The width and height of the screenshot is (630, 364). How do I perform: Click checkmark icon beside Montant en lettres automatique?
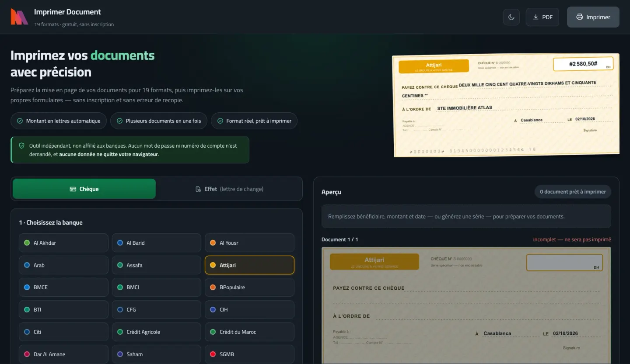click(x=20, y=121)
